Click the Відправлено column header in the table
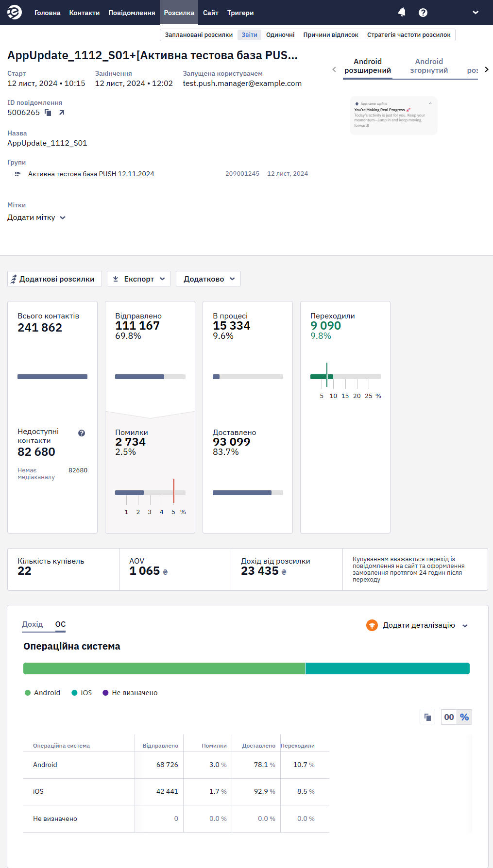The image size is (493, 868). [x=160, y=746]
